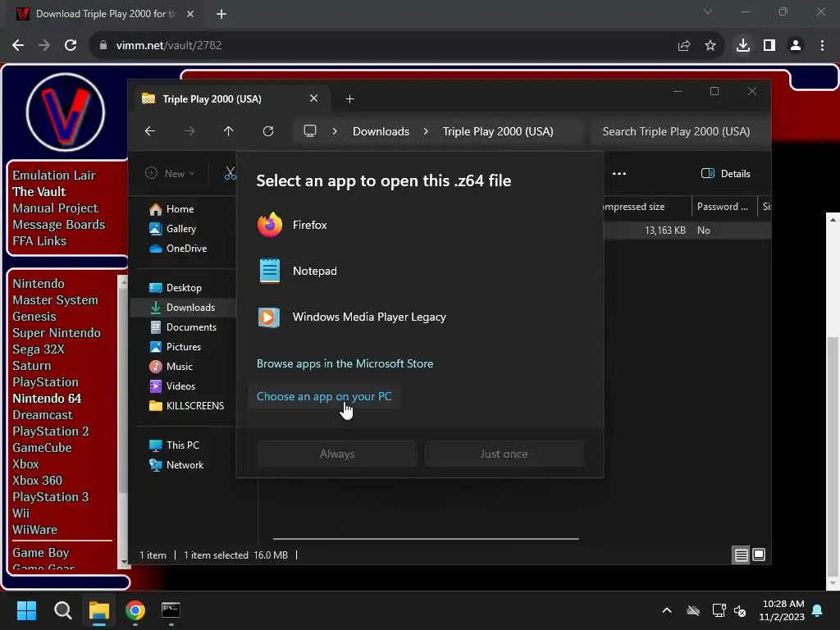Click the Vimm's Lair V logo
The image size is (840, 630).
(x=65, y=112)
